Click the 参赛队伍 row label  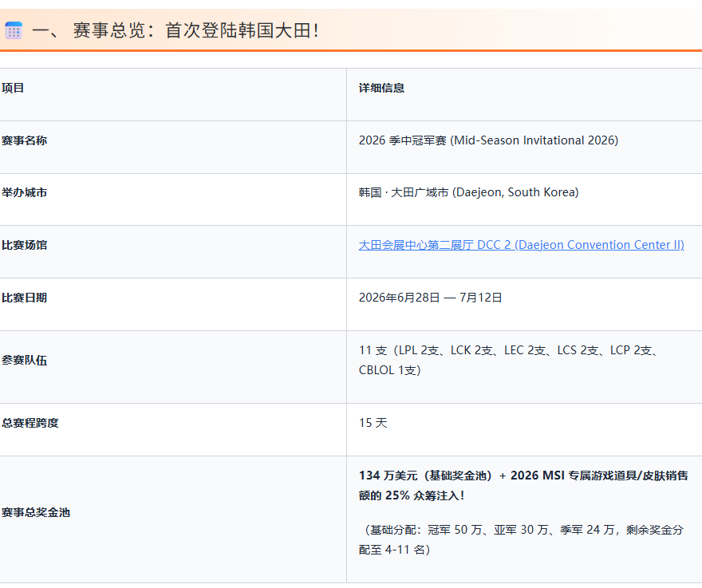click(24, 360)
